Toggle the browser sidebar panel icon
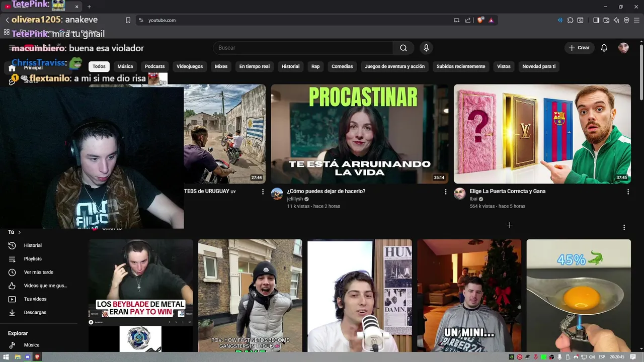 (596, 20)
